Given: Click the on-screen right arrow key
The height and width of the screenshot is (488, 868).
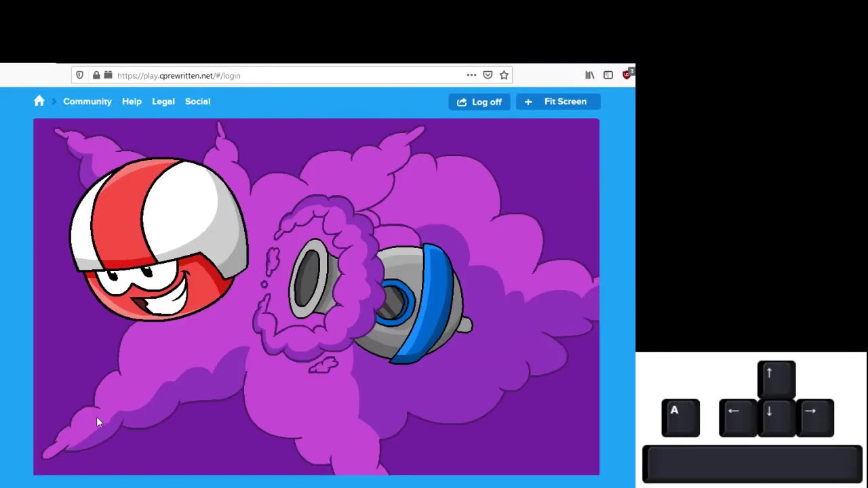Looking at the screenshot, I should [x=814, y=418].
